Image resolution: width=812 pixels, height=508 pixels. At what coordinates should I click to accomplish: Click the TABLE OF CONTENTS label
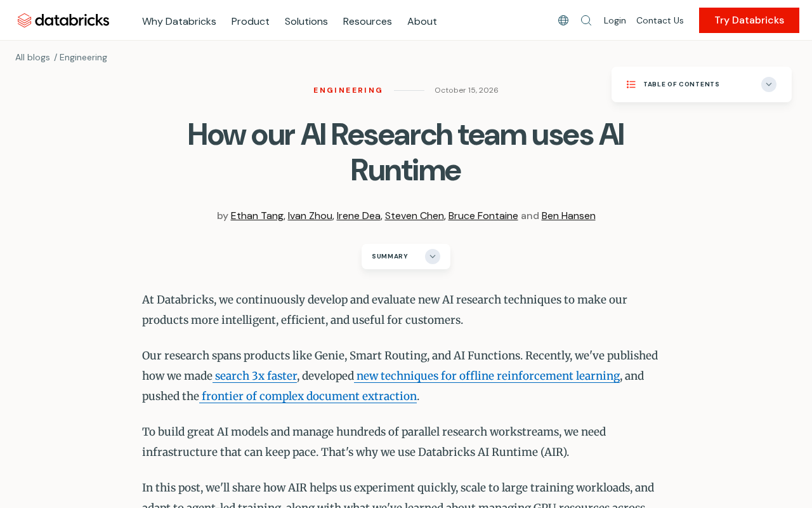coord(681,84)
